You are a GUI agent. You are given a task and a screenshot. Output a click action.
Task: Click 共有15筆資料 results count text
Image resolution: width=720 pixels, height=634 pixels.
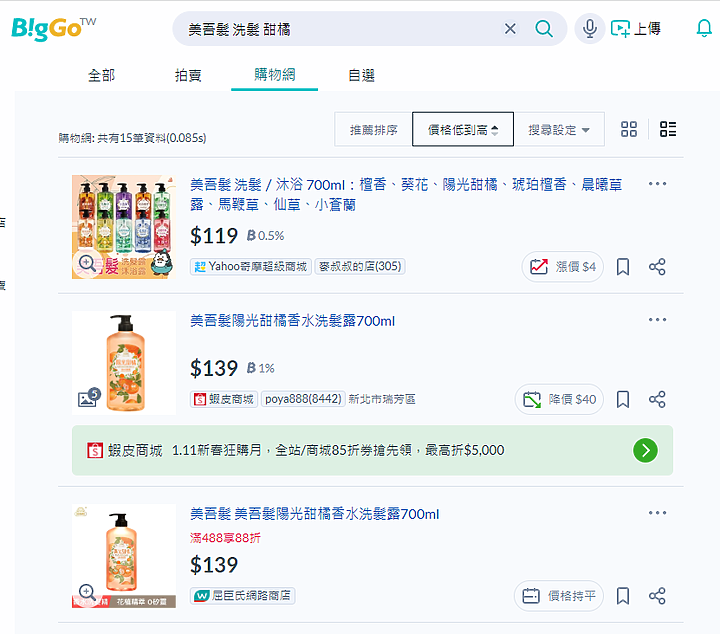132,138
